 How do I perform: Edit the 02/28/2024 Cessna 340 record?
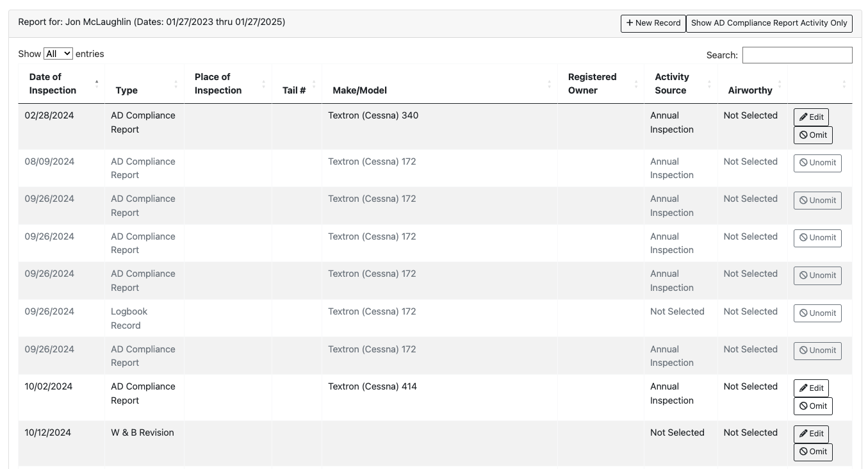[x=811, y=117]
